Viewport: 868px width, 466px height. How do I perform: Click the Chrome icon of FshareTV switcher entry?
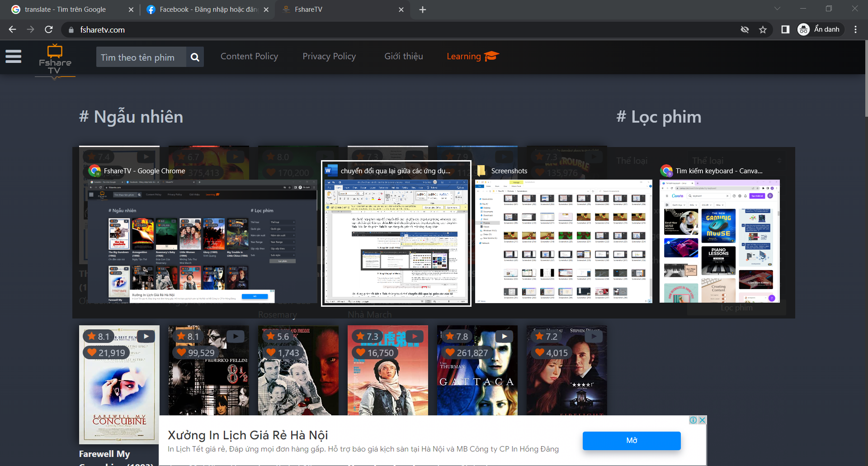(x=94, y=171)
